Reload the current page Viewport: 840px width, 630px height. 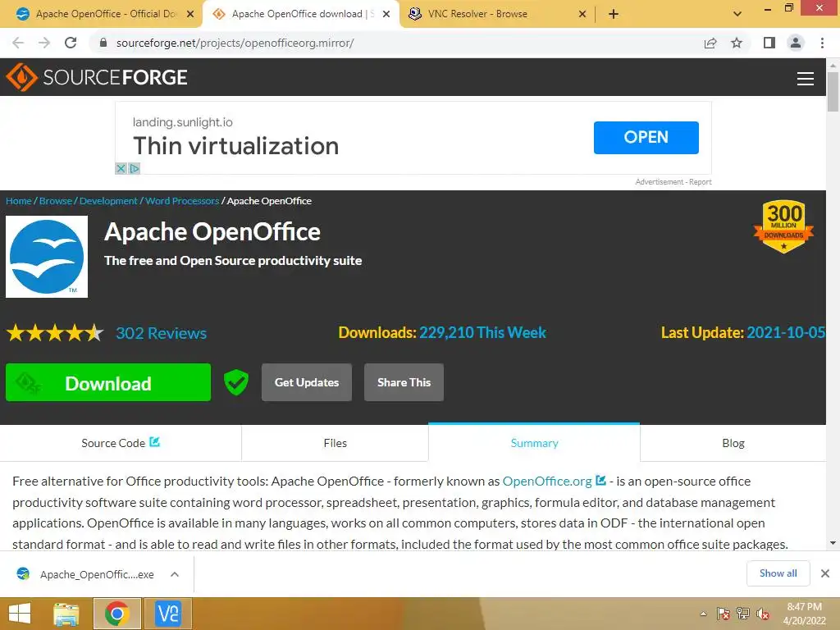(71, 43)
